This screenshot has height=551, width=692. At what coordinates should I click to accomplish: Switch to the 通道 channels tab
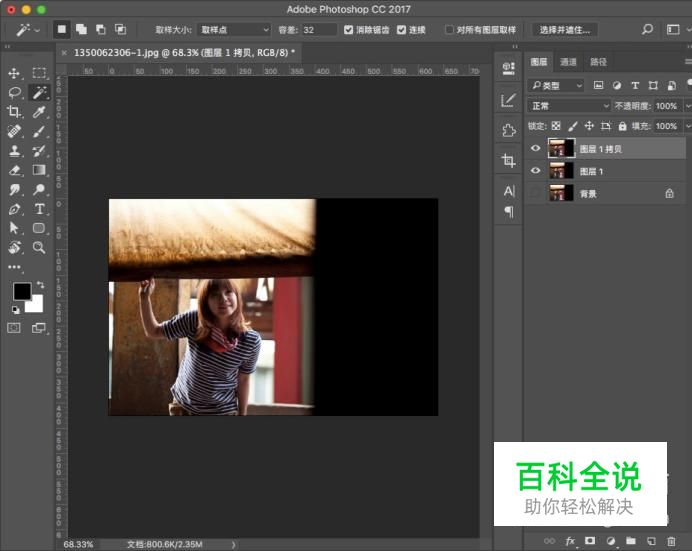[x=568, y=62]
